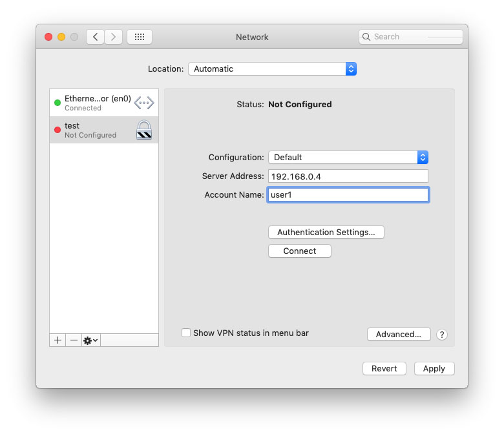
Task: Open the gear action menu
Action: pos(91,340)
